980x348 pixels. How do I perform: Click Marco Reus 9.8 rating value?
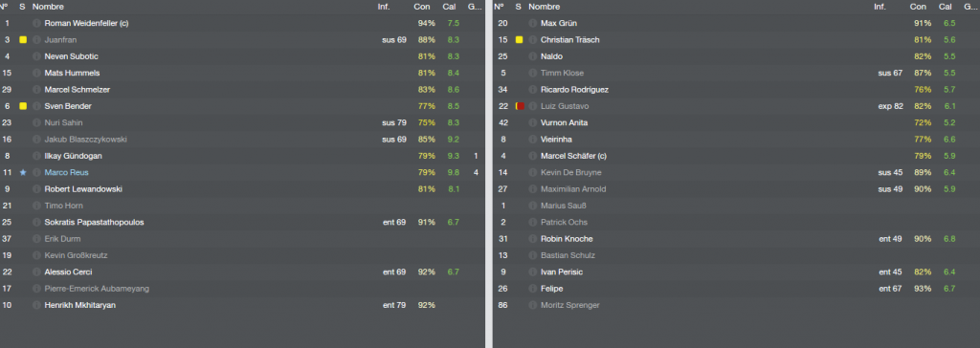pyautogui.click(x=453, y=172)
